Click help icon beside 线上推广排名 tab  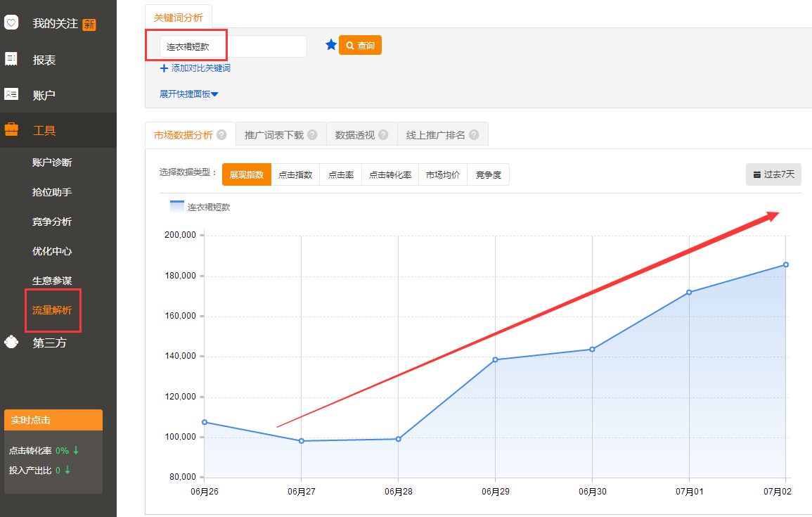474,135
